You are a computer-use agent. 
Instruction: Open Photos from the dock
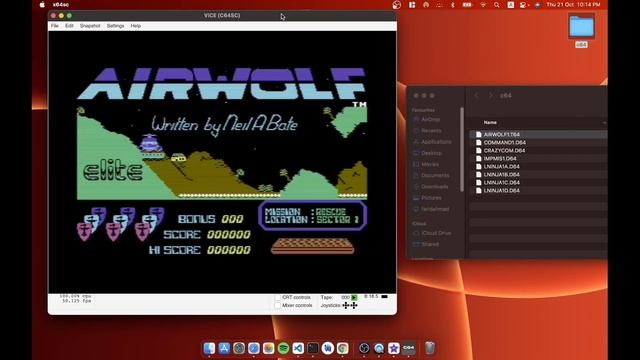[x=268, y=348]
